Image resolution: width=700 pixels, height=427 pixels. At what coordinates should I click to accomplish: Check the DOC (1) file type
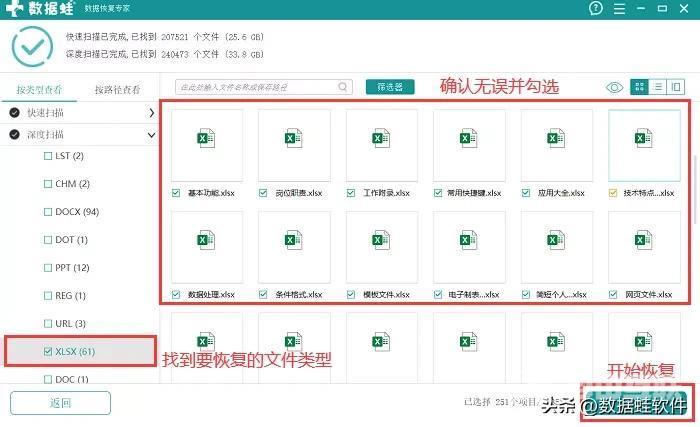pyautogui.click(x=48, y=379)
